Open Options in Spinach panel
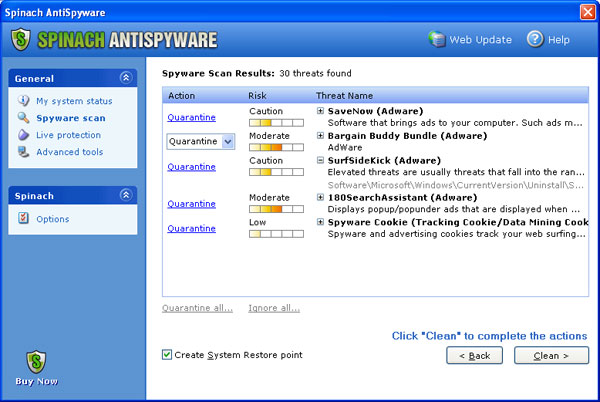The image size is (600, 402). pos(53,219)
